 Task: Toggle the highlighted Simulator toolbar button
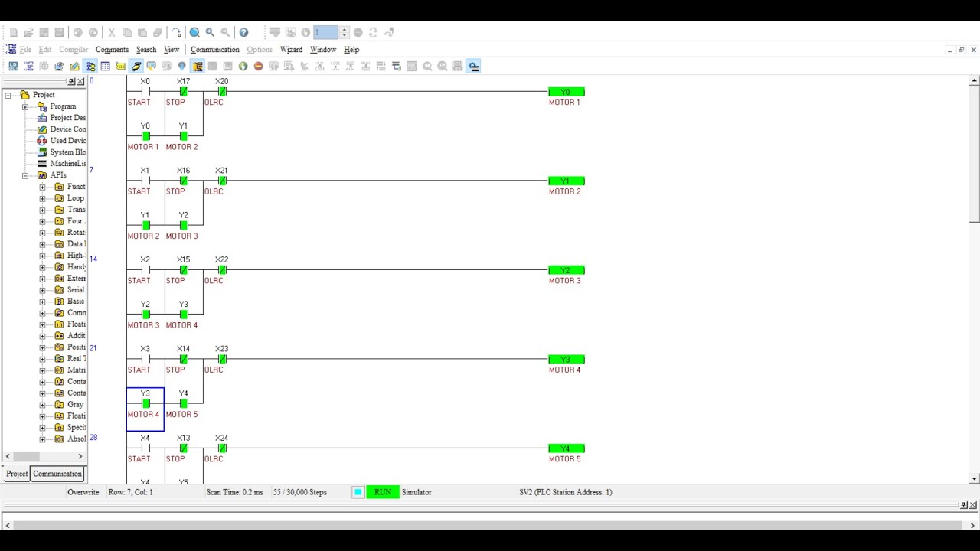tap(198, 66)
